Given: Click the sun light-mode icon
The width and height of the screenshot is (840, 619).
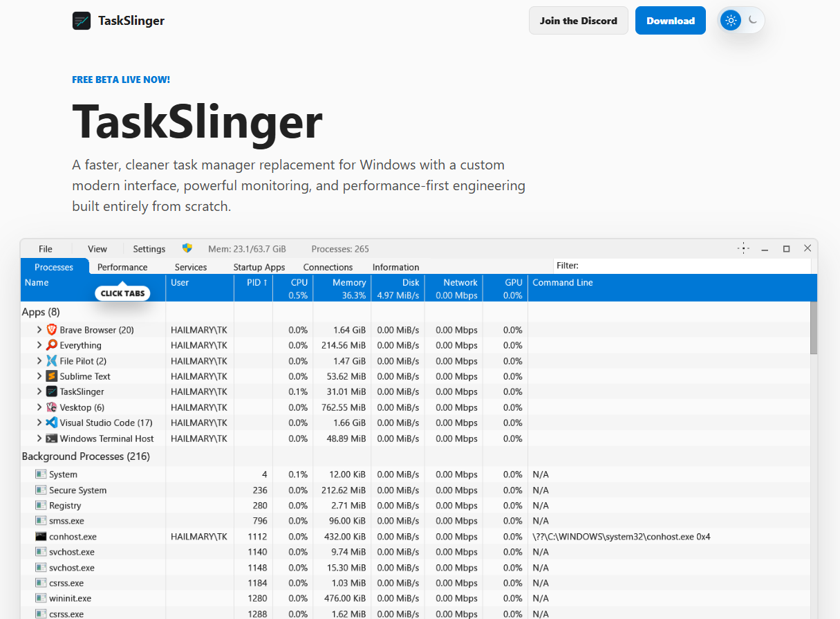Looking at the screenshot, I should (x=730, y=21).
